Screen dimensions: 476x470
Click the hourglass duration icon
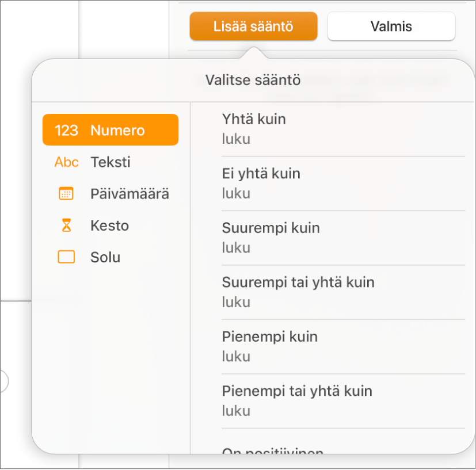click(x=67, y=225)
